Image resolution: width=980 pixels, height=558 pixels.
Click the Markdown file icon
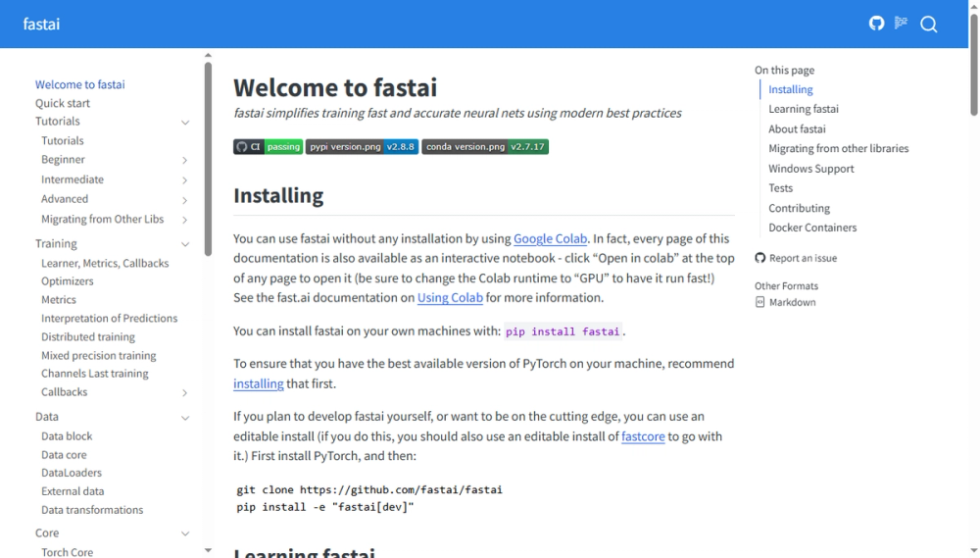click(760, 302)
